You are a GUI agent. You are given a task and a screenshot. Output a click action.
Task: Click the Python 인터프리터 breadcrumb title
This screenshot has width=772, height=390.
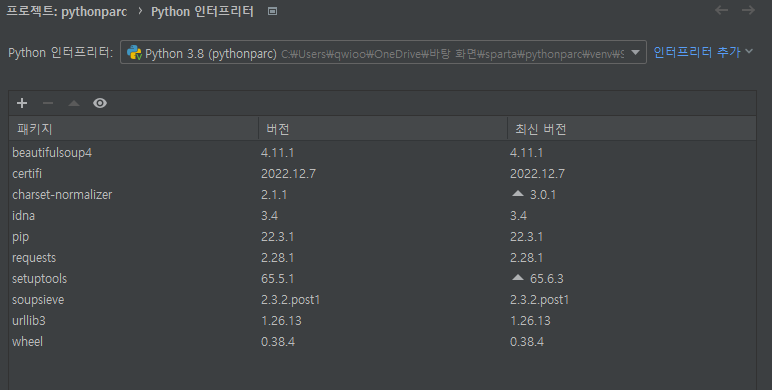pyautogui.click(x=202, y=11)
